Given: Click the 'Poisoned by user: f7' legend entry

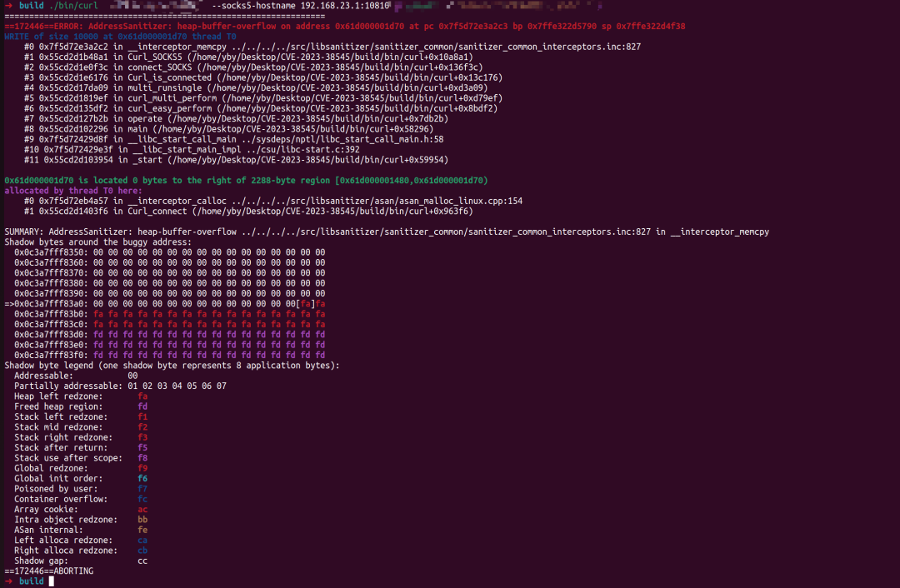Looking at the screenshot, I should [x=80, y=490].
